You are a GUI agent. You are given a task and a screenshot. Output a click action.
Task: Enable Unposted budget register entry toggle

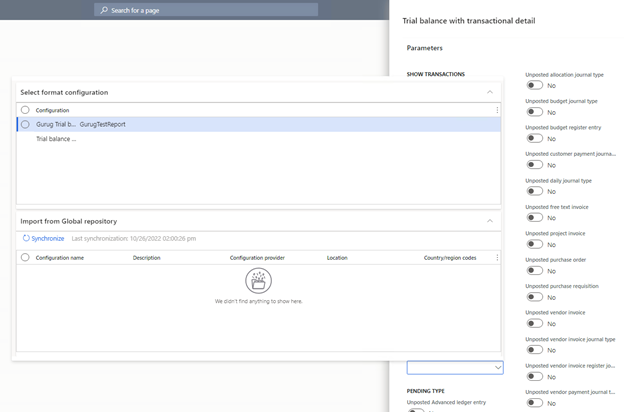tap(535, 139)
